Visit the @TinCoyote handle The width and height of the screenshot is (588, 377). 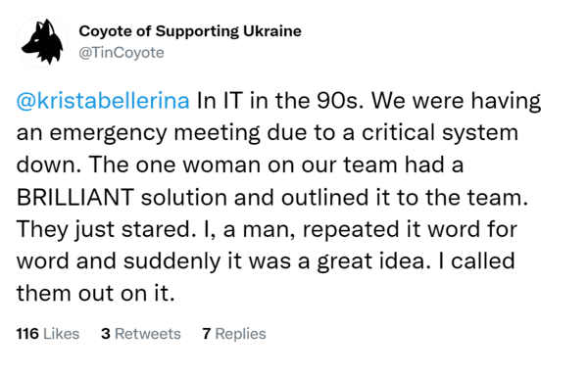point(122,53)
